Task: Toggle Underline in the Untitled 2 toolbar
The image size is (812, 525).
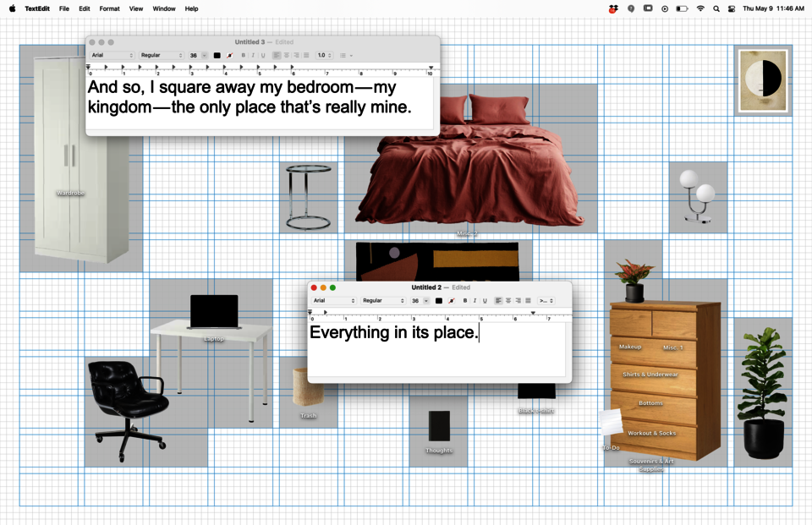Action: tap(485, 300)
